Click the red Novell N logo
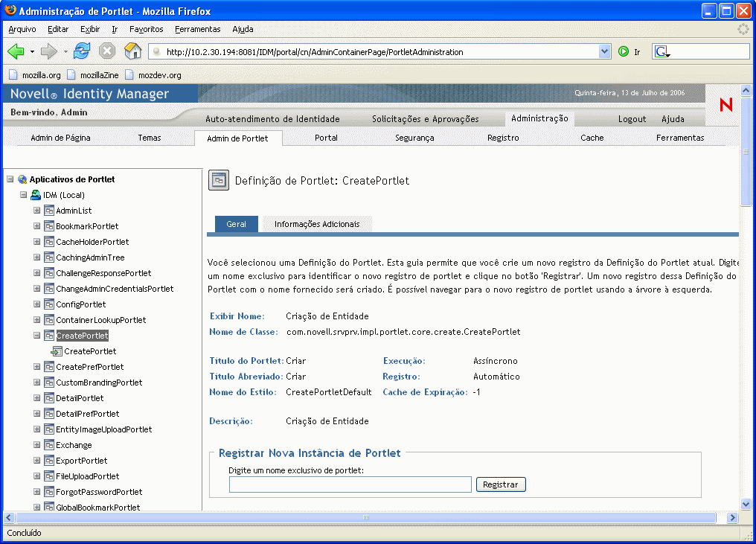Image resolution: width=756 pixels, height=544 pixels. 726,105
